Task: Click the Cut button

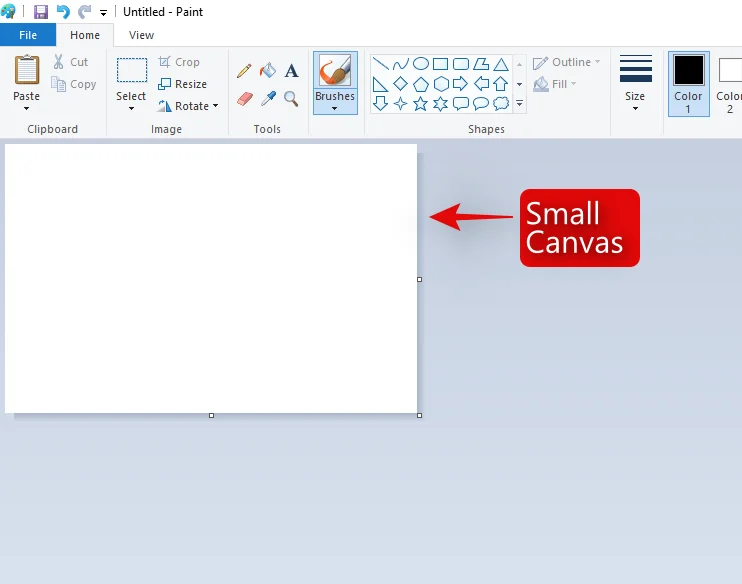Action: pos(71,62)
